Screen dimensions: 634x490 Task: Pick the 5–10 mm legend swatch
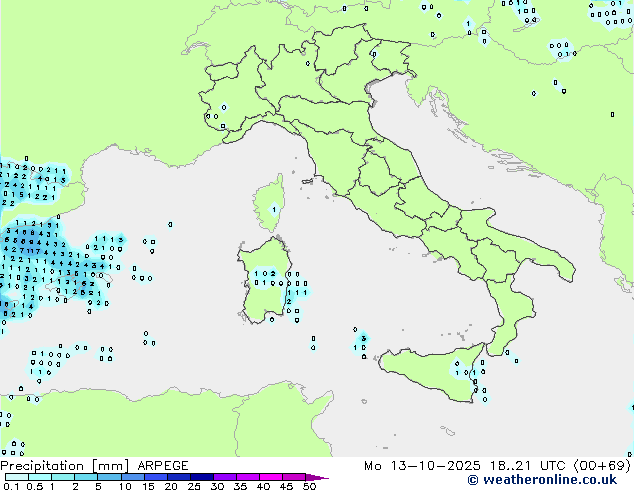(x=109, y=477)
